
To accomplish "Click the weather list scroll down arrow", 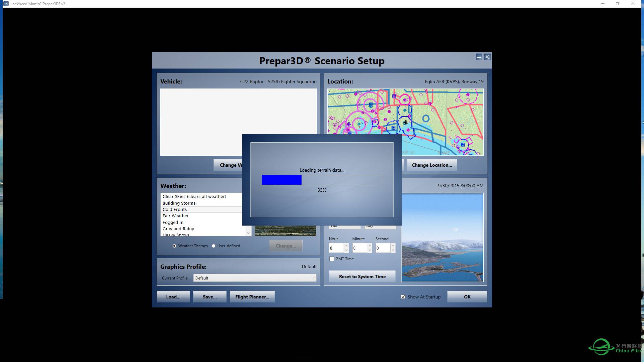I will (x=248, y=233).
